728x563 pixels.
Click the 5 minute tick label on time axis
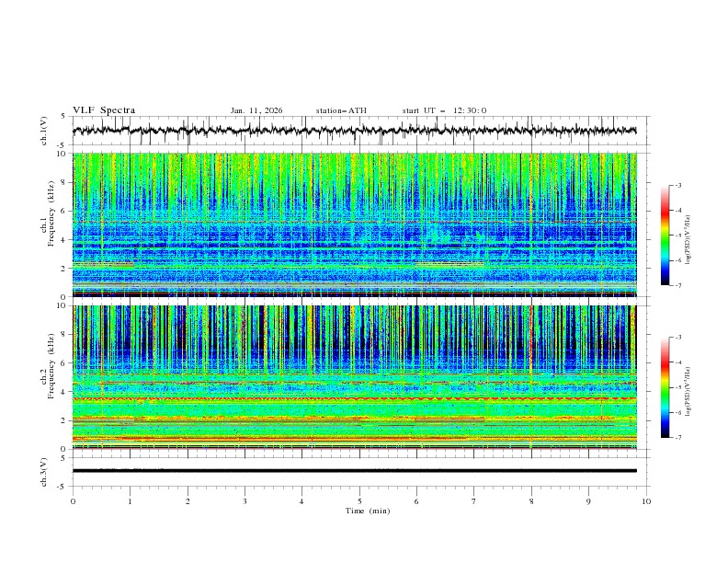coord(359,500)
